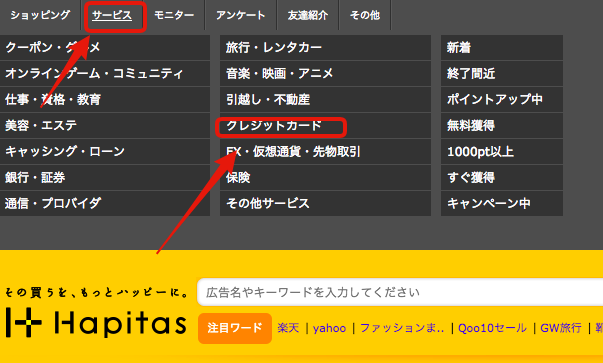
Task: Select クレジットカード category
Action: [325, 125]
